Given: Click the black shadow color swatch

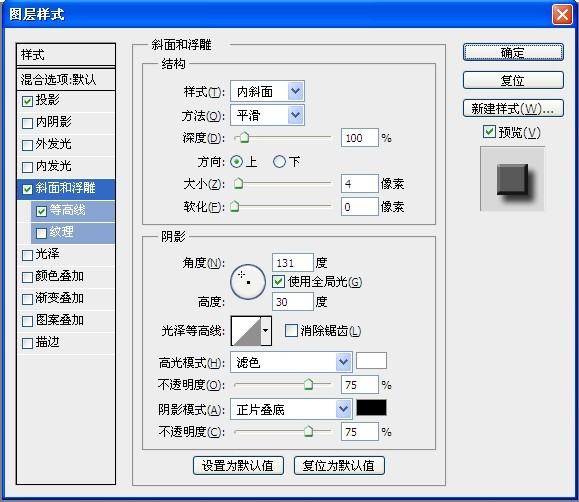Looking at the screenshot, I should [371, 408].
